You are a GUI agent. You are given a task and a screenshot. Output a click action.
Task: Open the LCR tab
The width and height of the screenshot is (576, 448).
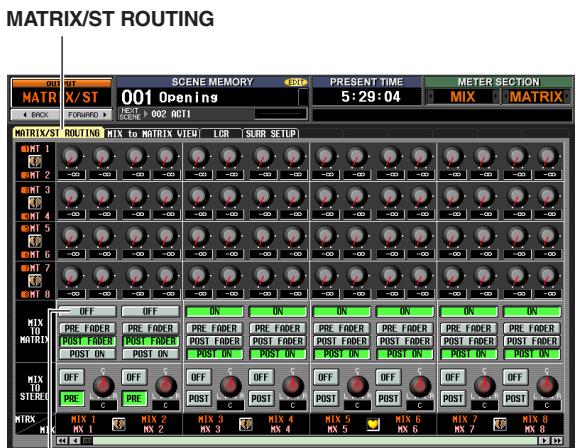[x=221, y=133]
